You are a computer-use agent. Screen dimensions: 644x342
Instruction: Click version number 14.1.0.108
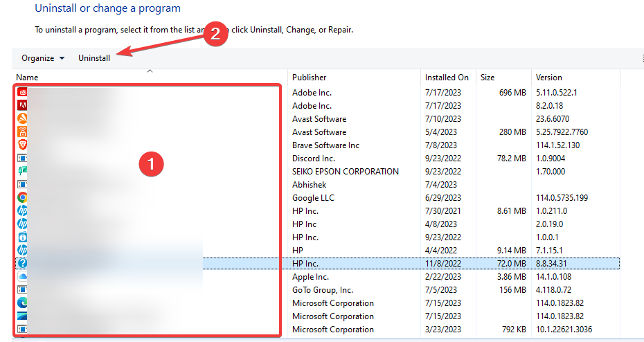tap(554, 276)
